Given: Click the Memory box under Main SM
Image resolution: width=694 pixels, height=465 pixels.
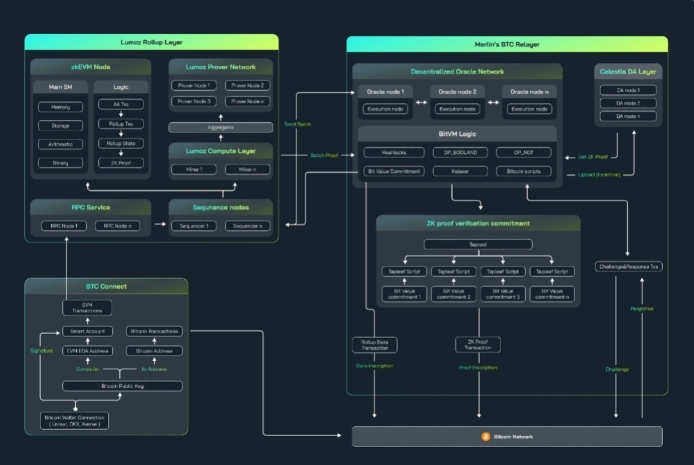Looking at the screenshot, I should [60, 107].
